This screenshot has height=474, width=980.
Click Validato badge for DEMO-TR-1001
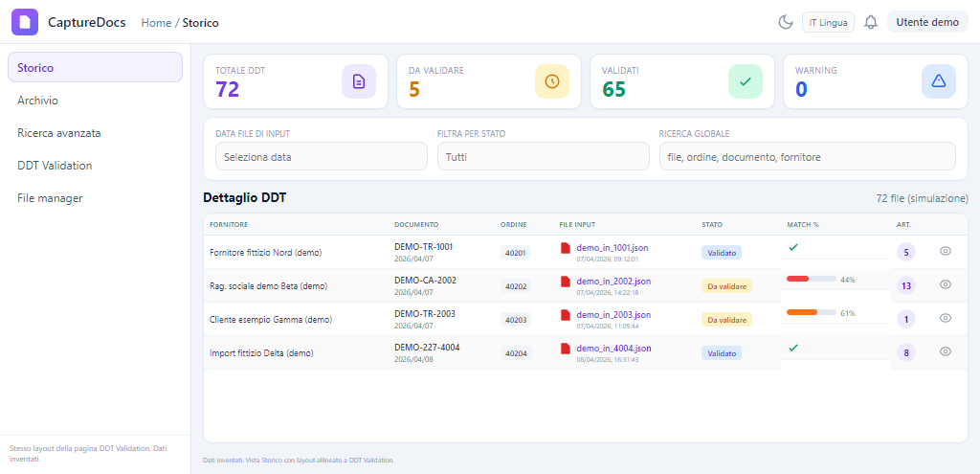[x=722, y=253]
